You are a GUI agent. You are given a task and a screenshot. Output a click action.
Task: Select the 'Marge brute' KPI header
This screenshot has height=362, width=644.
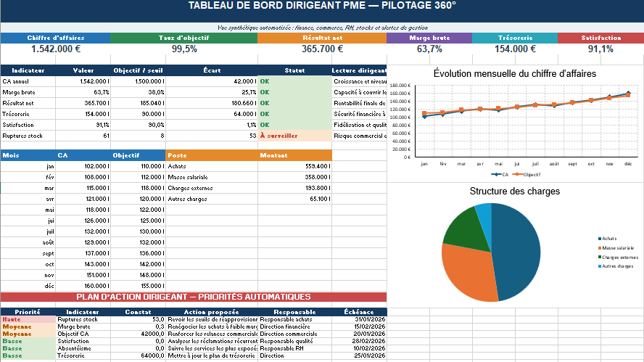click(x=429, y=38)
